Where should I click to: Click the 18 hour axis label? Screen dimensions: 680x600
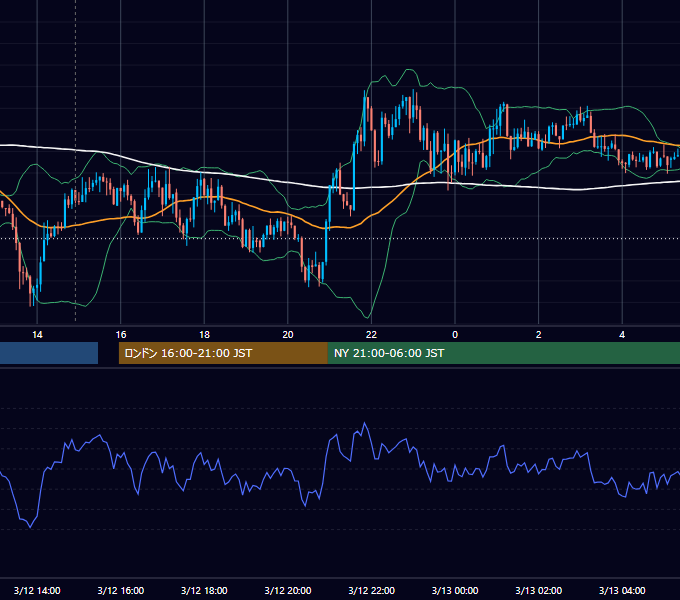(x=204, y=335)
